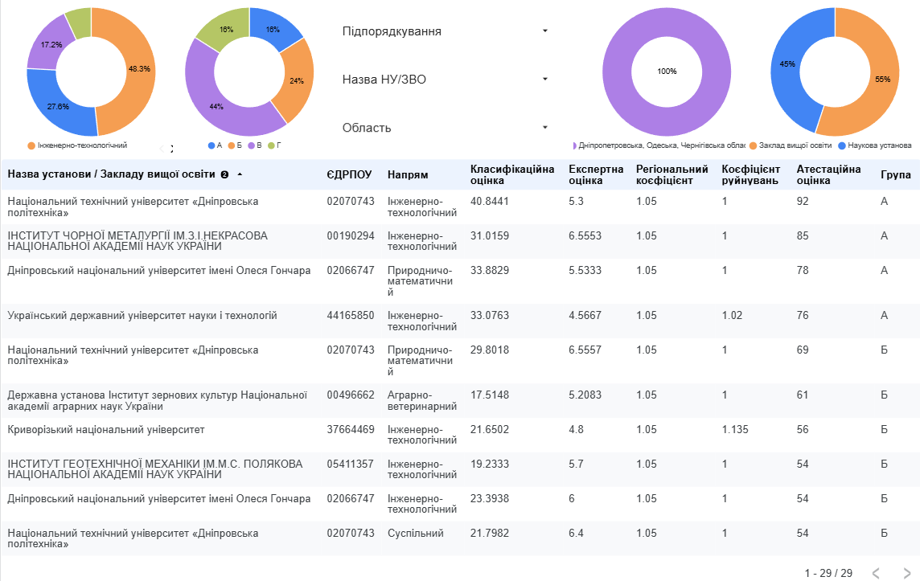This screenshot has width=924, height=581.
Task: Click ЄДРПОУ code 00190294
Action: pyautogui.click(x=351, y=236)
